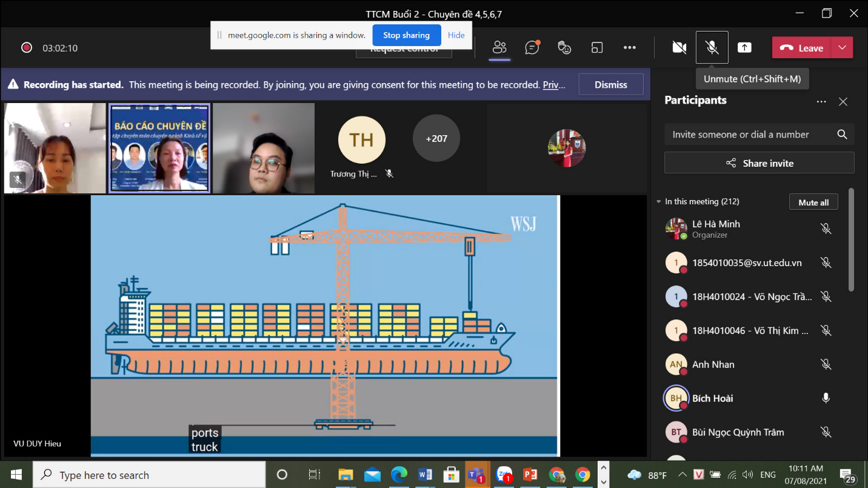
Task: Select organizer Lê Hà Minh entry
Action: tap(716, 229)
